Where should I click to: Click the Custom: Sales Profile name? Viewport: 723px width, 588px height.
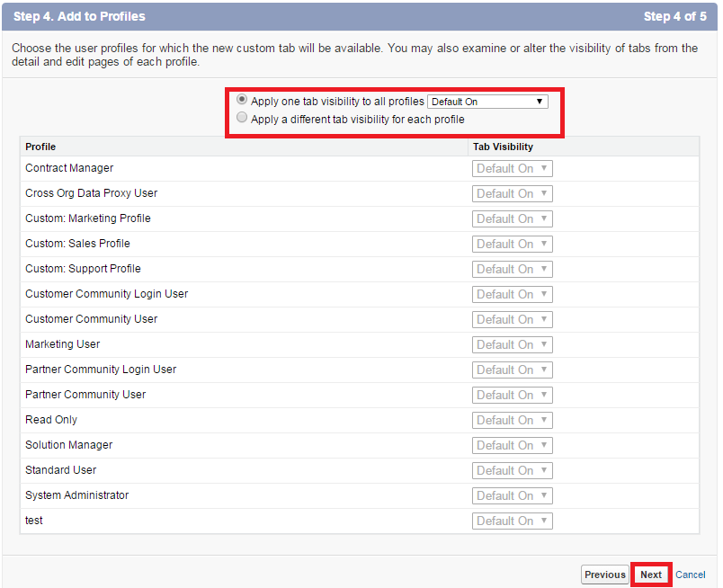pos(77,244)
